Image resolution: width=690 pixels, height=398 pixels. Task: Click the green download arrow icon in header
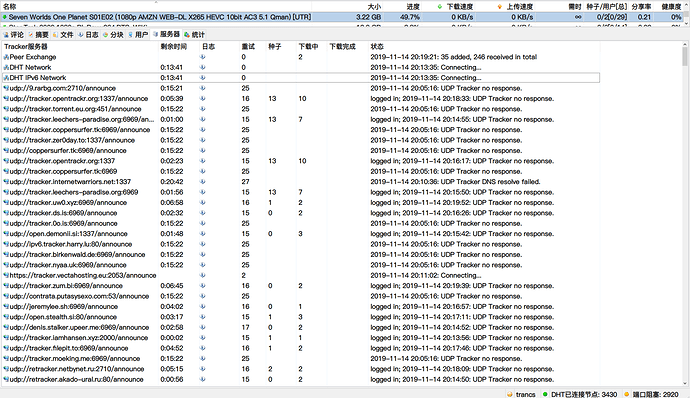point(440,7)
